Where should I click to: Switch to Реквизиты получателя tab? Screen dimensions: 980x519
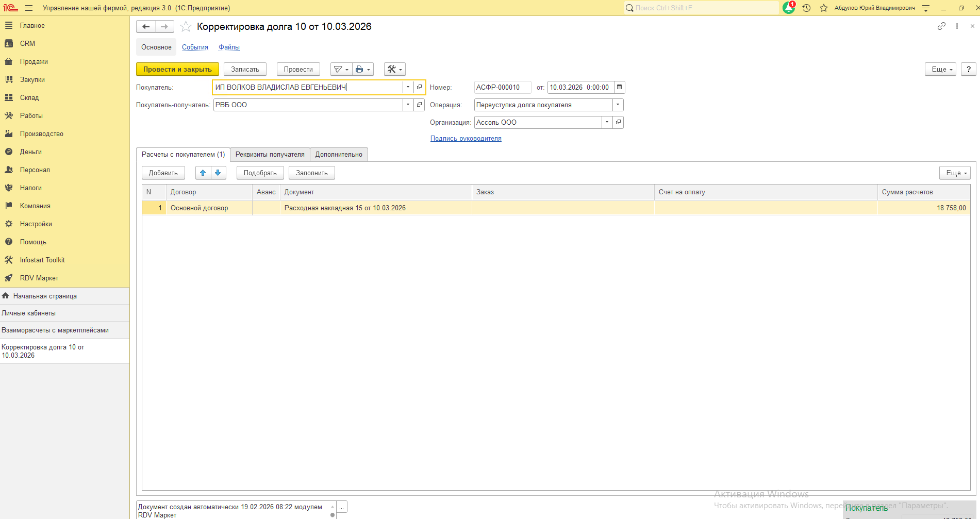[270, 154]
